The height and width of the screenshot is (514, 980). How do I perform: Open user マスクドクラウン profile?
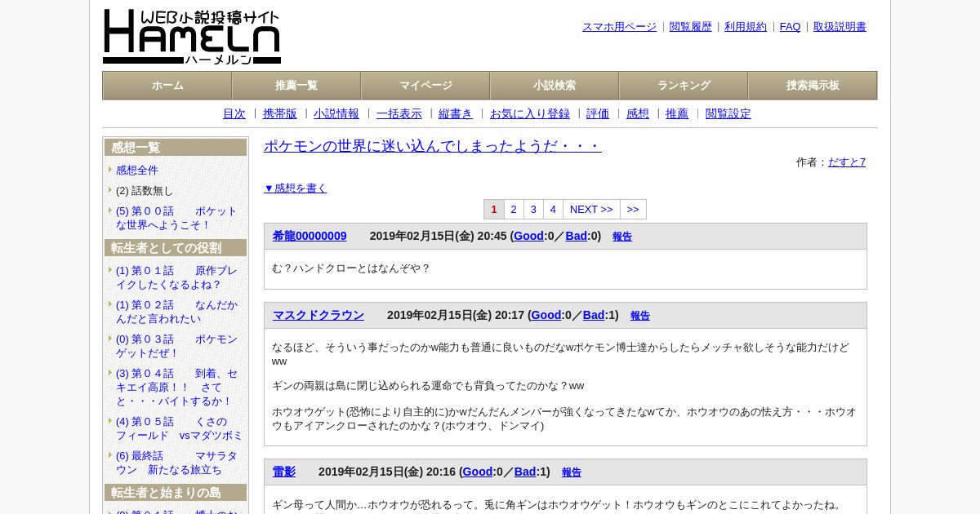coord(318,316)
